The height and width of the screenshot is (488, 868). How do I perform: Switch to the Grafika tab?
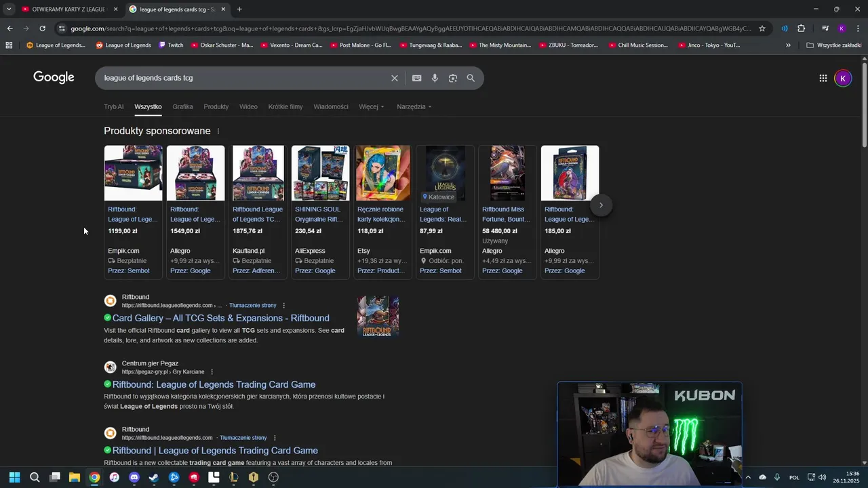pyautogui.click(x=182, y=107)
